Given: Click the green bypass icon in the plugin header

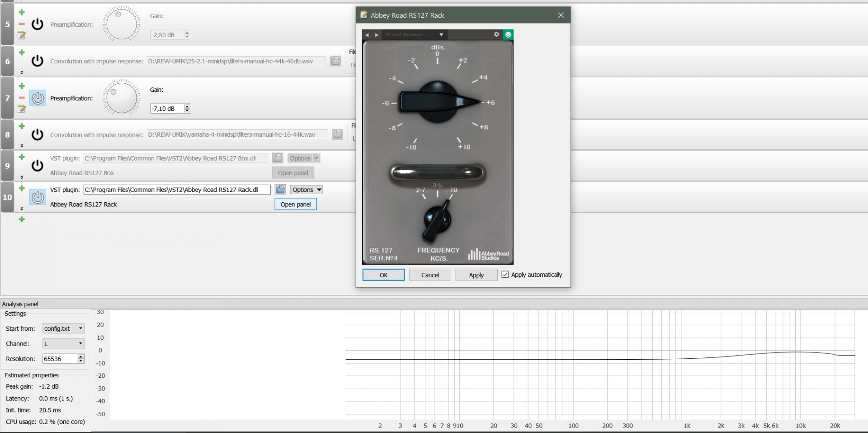Looking at the screenshot, I should (508, 34).
